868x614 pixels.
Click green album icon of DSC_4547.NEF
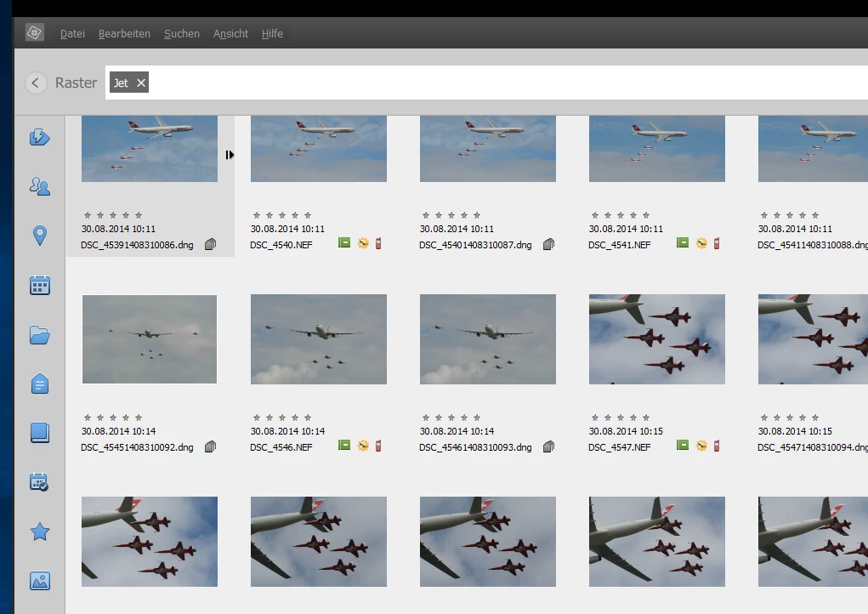pyautogui.click(x=683, y=445)
